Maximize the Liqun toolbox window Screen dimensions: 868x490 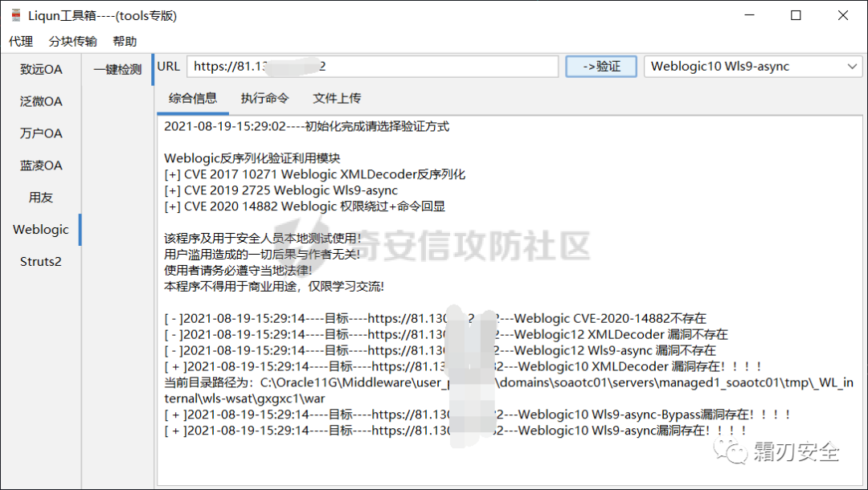tap(796, 15)
